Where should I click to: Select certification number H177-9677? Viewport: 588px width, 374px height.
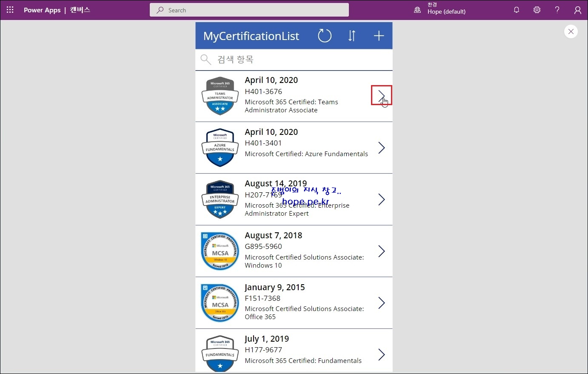click(x=263, y=350)
